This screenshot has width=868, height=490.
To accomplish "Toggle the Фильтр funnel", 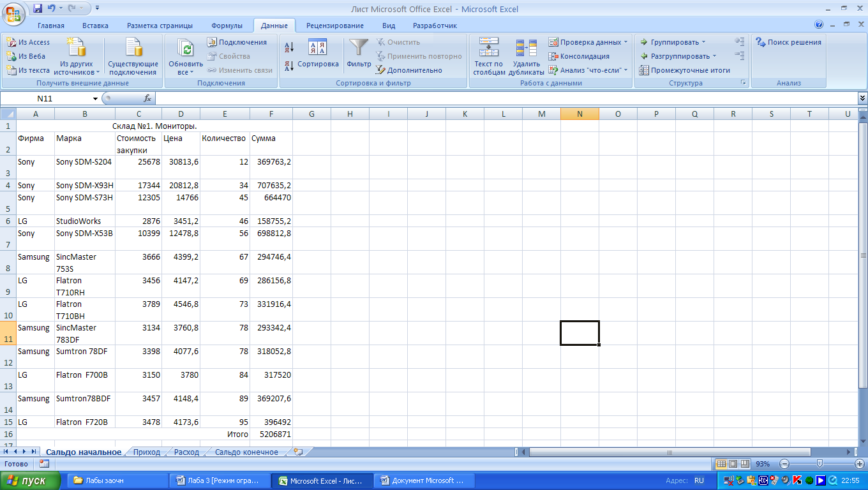I will tap(359, 54).
